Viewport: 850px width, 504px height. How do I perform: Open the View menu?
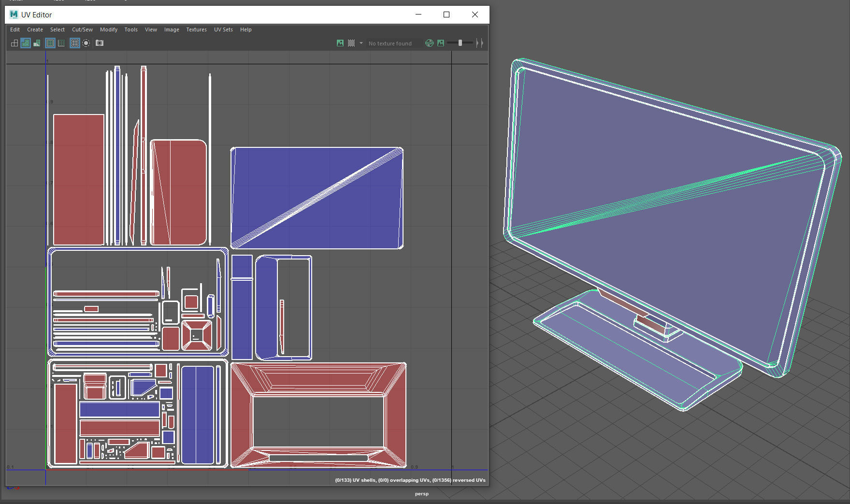point(151,29)
